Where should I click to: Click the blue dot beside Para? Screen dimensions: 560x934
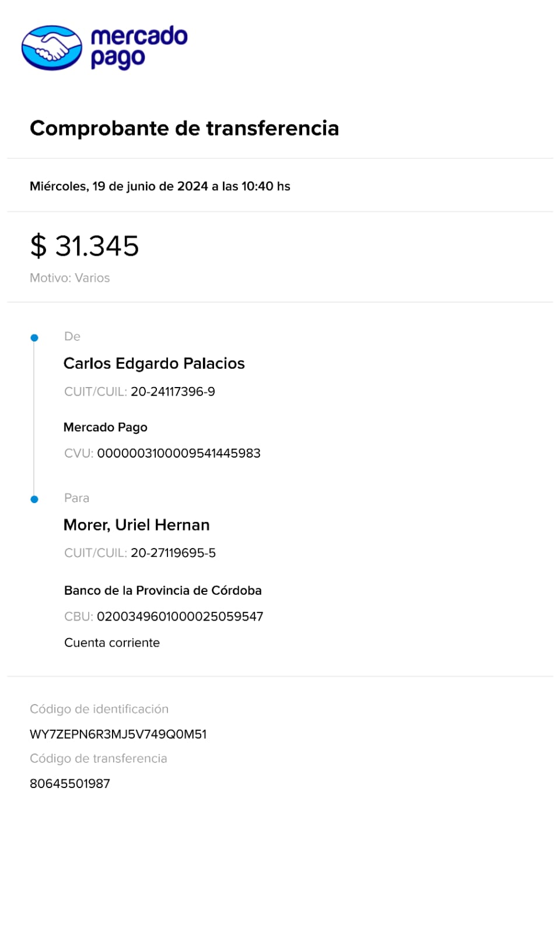(x=34, y=499)
